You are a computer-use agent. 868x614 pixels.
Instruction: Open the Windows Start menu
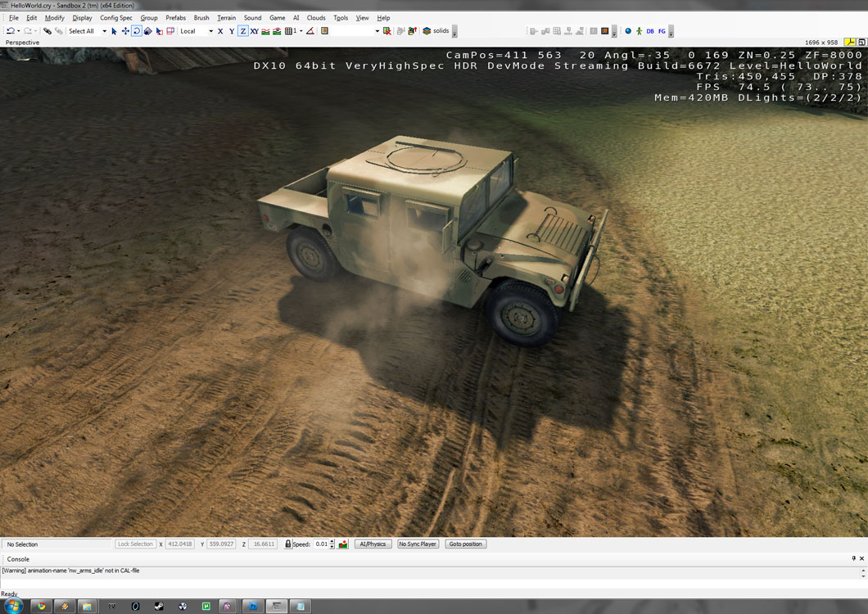13,606
